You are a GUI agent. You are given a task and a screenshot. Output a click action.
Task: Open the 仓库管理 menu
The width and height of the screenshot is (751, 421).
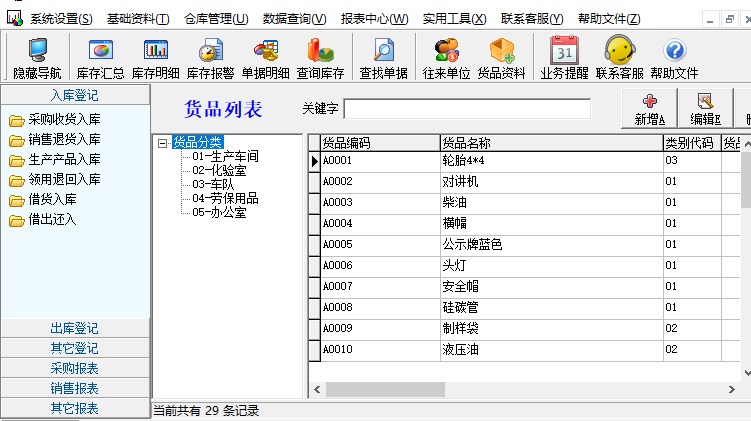tap(216, 19)
